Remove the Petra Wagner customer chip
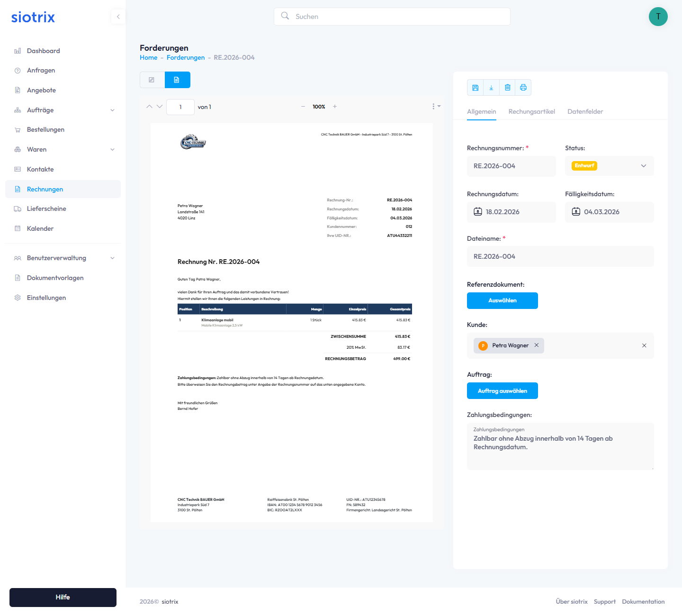This screenshot has width=682, height=616. (x=537, y=345)
